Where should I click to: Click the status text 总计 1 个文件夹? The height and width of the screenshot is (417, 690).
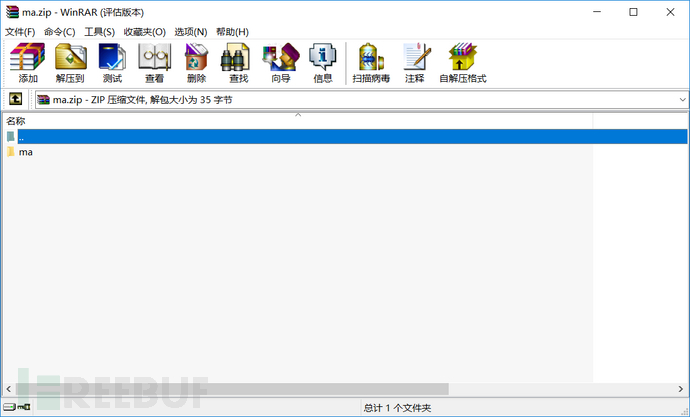[397, 408]
